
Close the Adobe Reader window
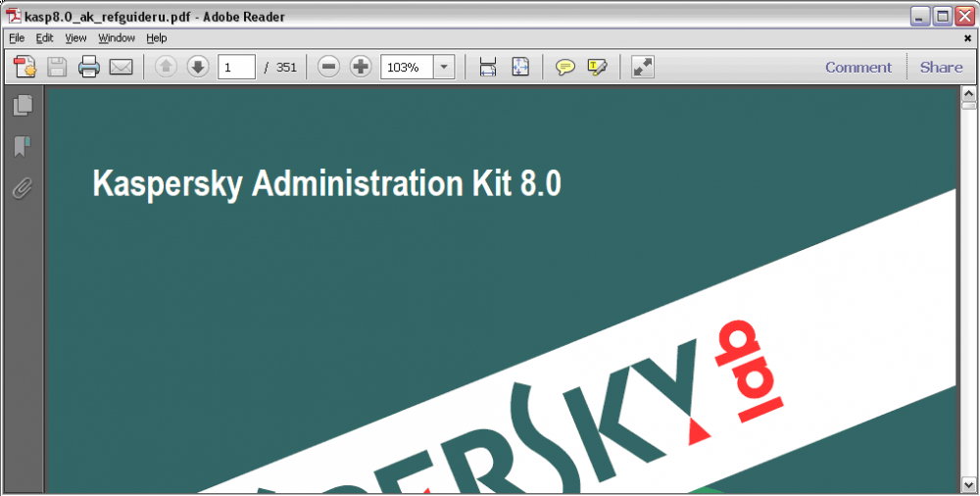[x=964, y=17]
